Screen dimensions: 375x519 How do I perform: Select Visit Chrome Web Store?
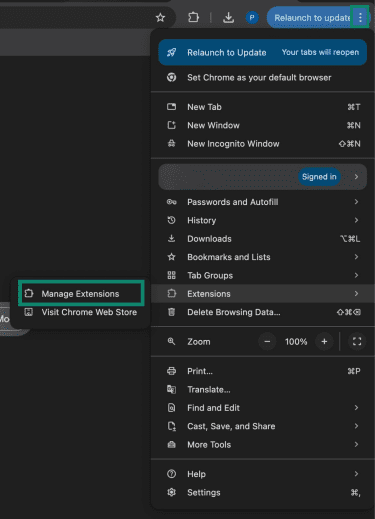81,312
